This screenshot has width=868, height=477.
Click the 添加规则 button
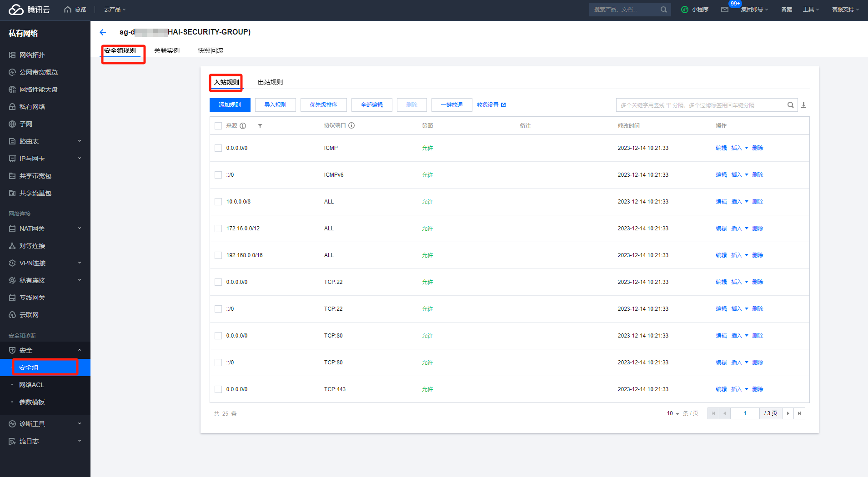tap(230, 105)
